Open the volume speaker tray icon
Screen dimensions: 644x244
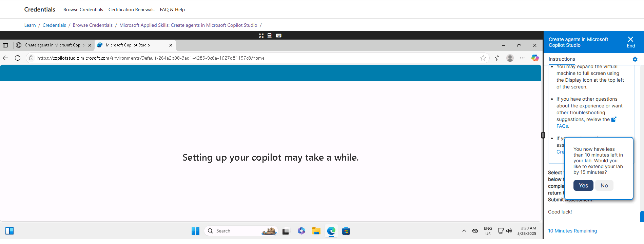[509, 231]
